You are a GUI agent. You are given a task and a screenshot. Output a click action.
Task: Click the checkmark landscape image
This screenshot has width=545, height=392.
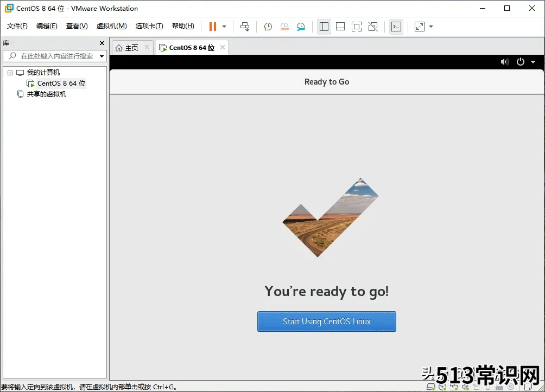tap(331, 218)
